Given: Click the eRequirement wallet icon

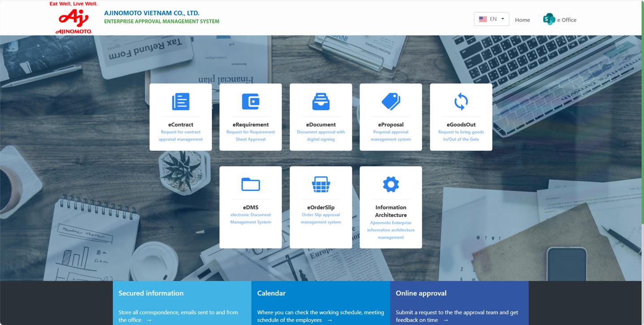Looking at the screenshot, I should coord(250,102).
